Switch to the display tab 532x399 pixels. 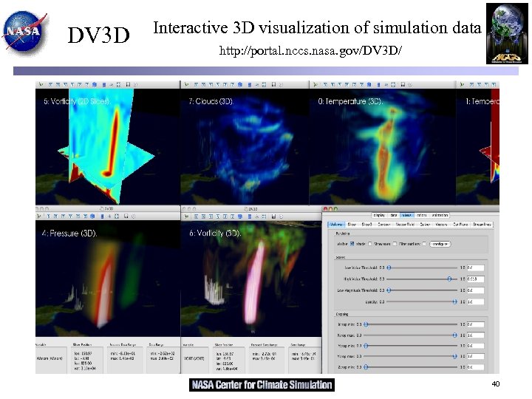(379, 215)
